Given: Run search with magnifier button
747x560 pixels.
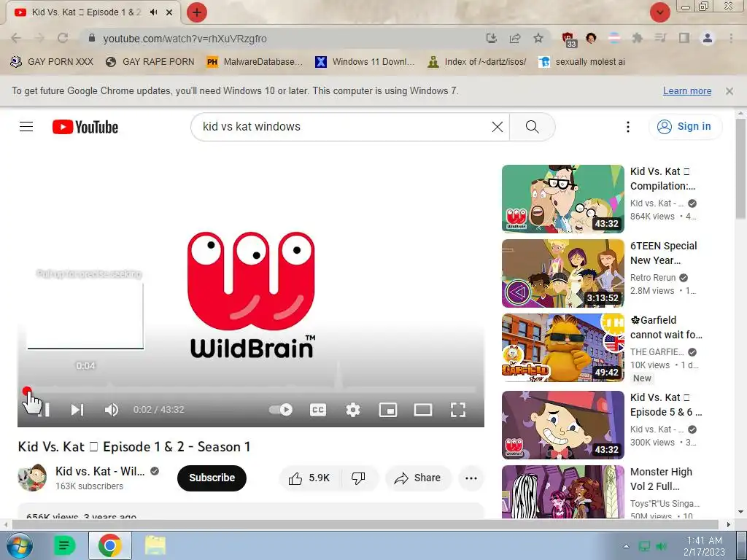Looking at the screenshot, I should pyautogui.click(x=532, y=127).
